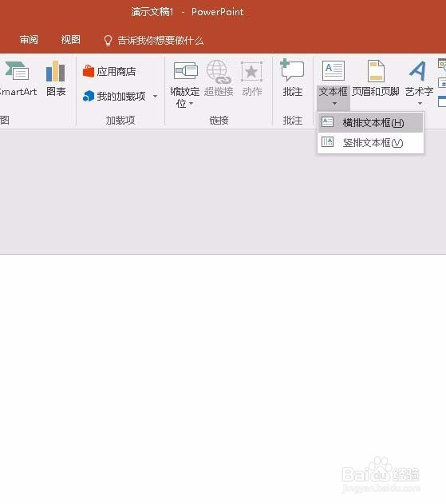Click the 超链接 hyperlink icon
Viewport: 446px width, 504px height.
219,71
